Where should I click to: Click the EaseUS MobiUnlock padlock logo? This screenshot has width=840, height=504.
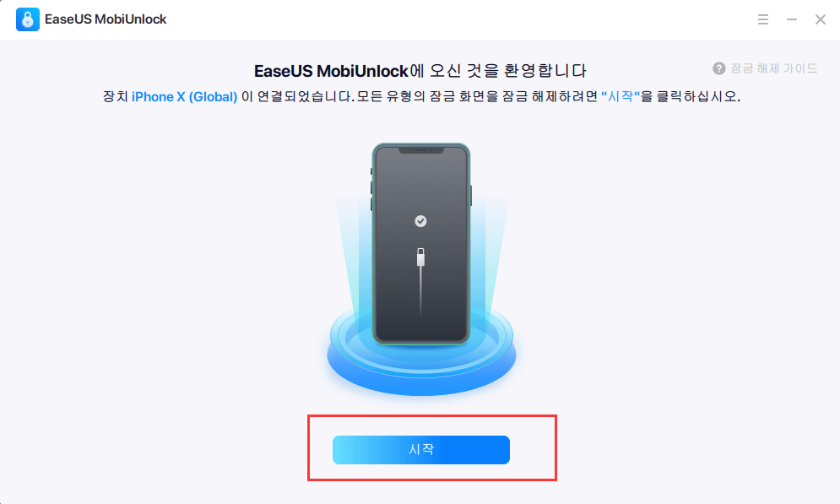(x=27, y=19)
